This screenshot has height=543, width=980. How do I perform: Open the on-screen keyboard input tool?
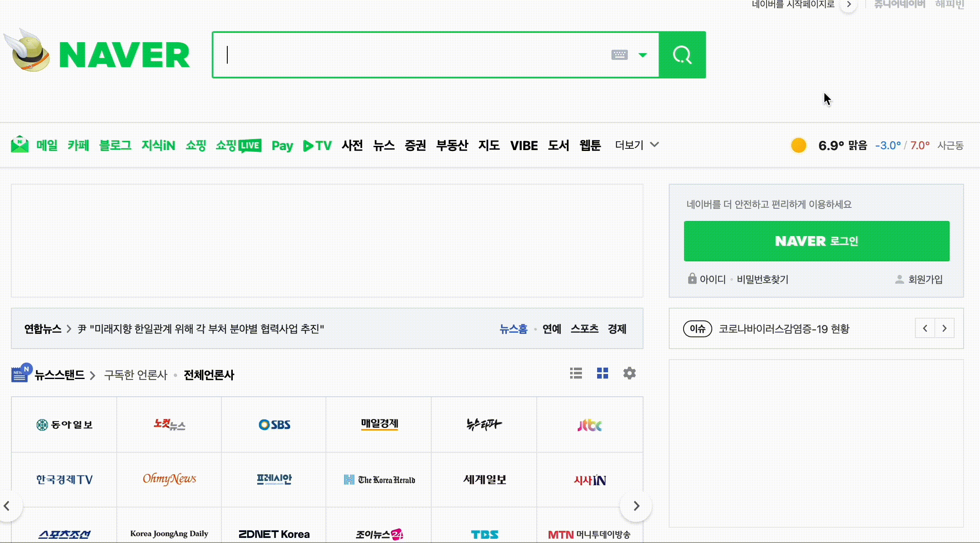pos(619,55)
